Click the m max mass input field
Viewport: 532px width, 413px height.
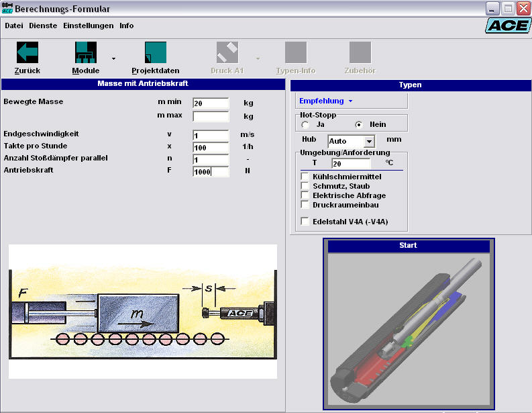[211, 116]
